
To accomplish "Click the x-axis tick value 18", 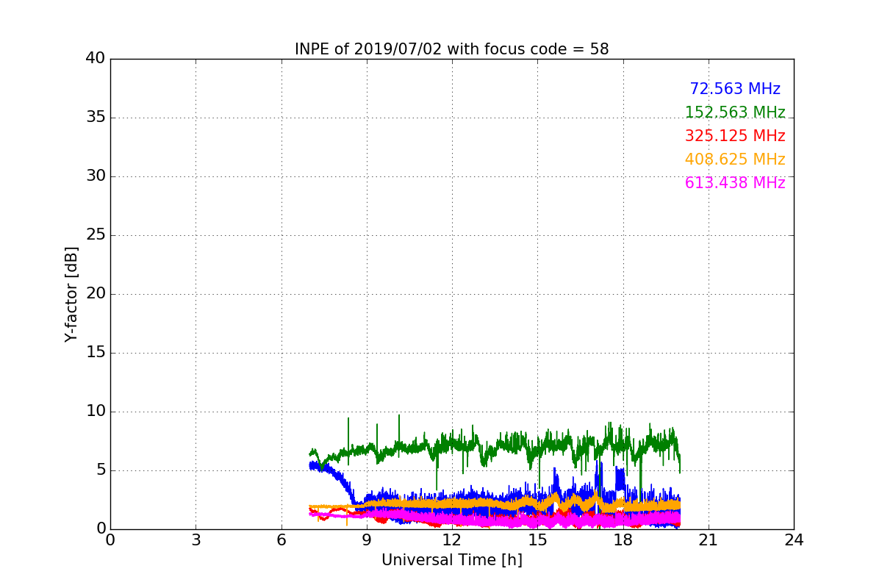I will 623,540.
